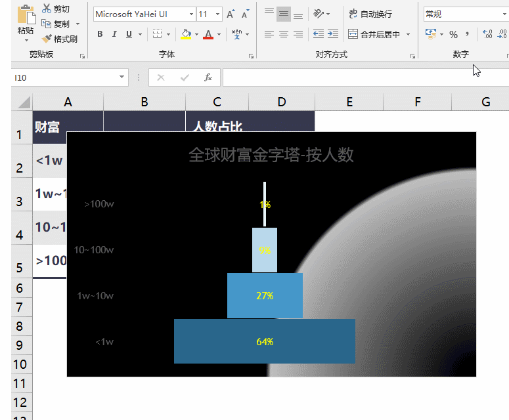509x420 pixels.
Task: Increase decimal places icon
Action: (x=487, y=34)
